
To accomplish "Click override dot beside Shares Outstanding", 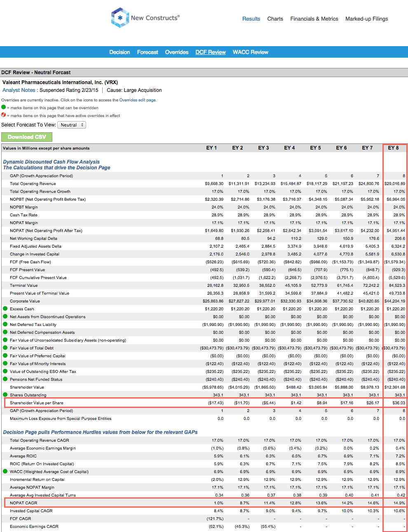I will click(5, 395).
